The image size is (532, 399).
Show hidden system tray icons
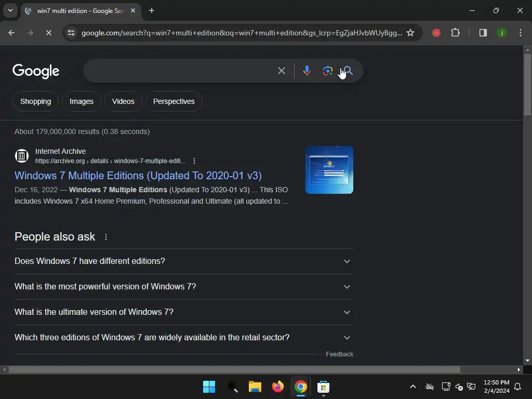tap(413, 387)
